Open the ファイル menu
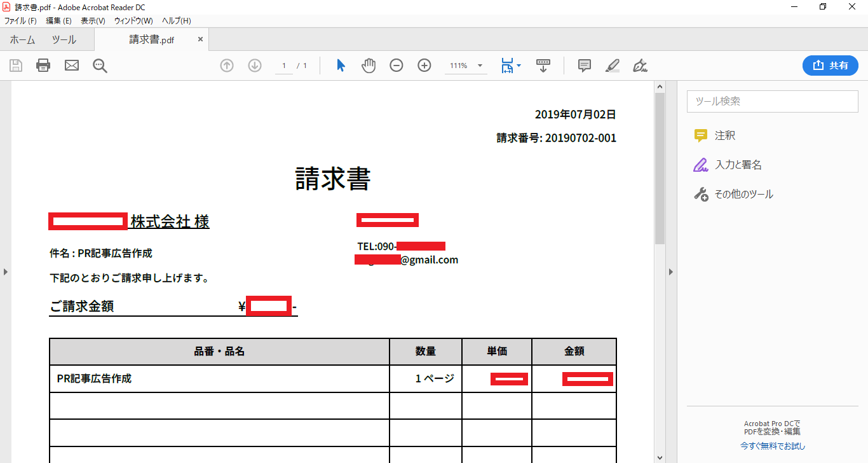Viewport: 868px width, 463px height. pos(20,21)
